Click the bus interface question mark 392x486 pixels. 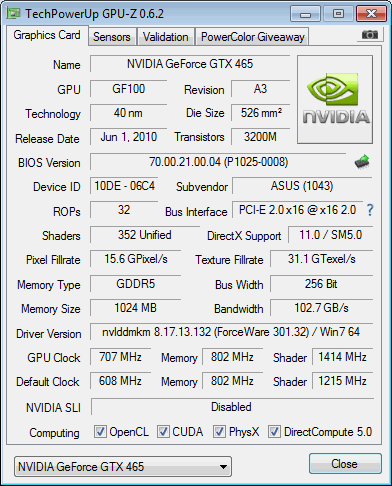370,210
